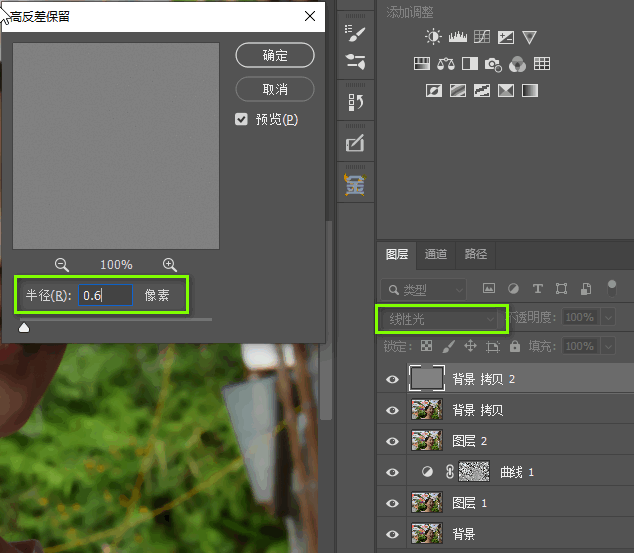Add Vibrance adjustment
The height and width of the screenshot is (553, 634).
(x=529, y=37)
